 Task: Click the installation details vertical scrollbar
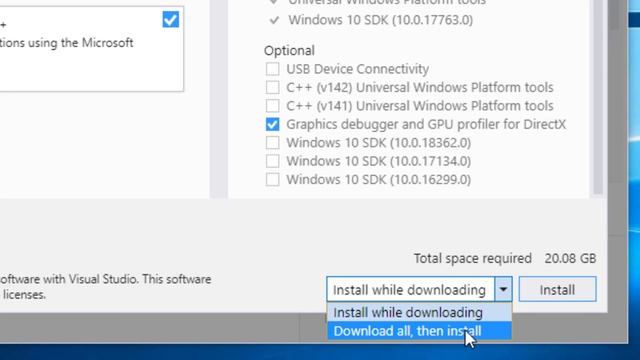pos(598,97)
